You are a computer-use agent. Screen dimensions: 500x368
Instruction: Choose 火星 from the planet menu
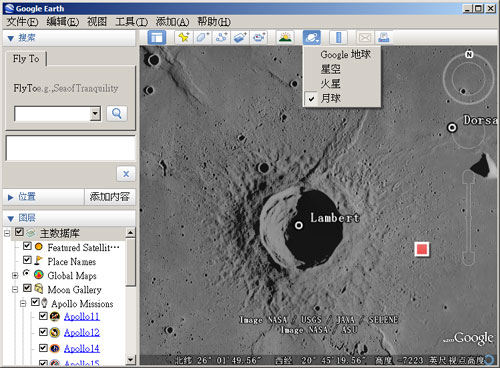(342, 83)
